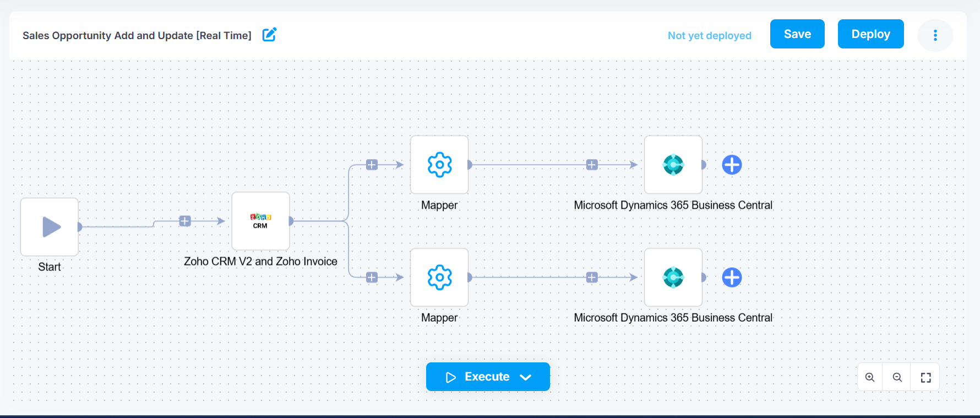Deploy the workflow
Screen dimensions: 980x418
(870, 34)
